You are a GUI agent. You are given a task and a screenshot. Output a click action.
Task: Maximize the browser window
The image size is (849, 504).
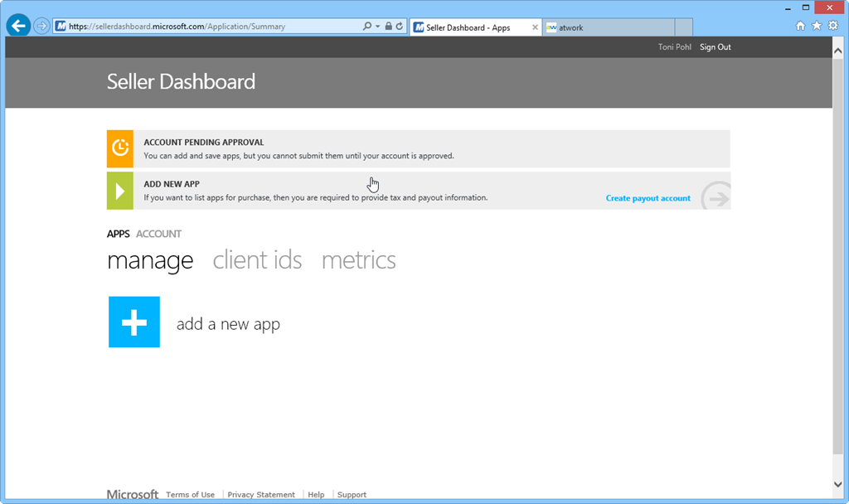click(806, 7)
